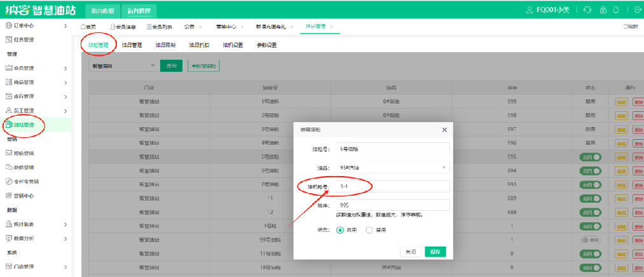Open the 智慧油站 store dropdown

[x=123, y=65]
